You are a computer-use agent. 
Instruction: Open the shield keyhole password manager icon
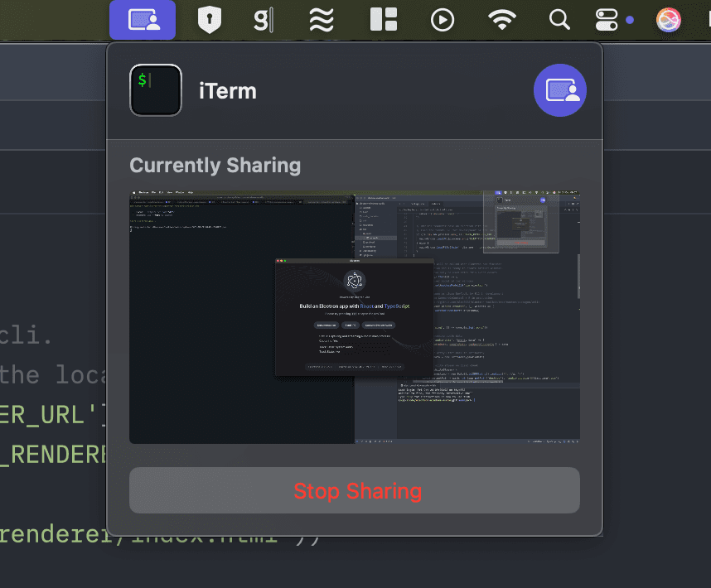click(210, 20)
